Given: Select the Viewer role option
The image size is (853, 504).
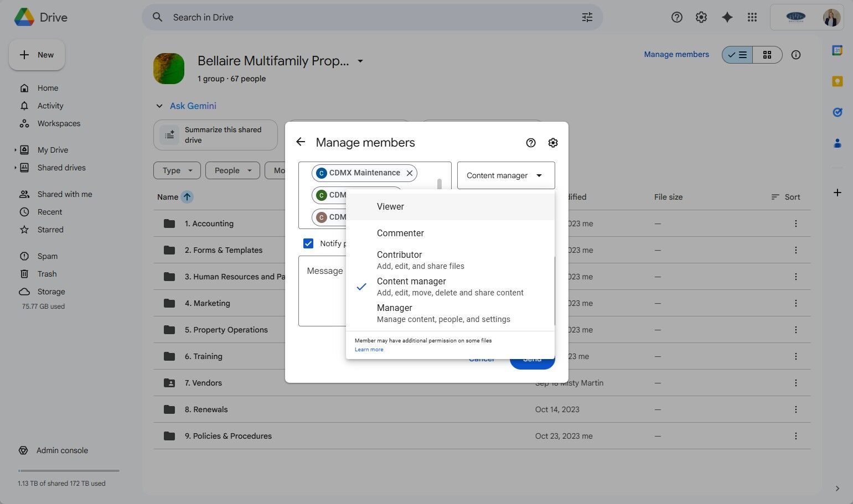Looking at the screenshot, I should coord(390,206).
